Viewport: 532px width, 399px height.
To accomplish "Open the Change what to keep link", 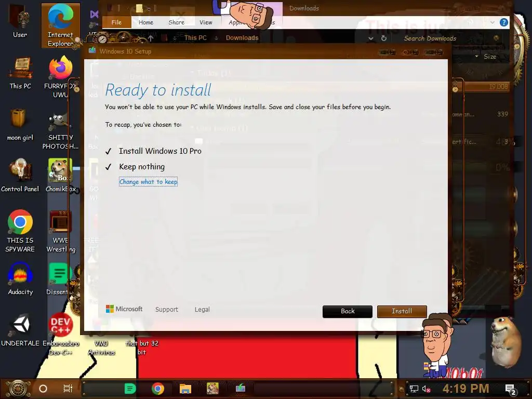I will point(148,182).
